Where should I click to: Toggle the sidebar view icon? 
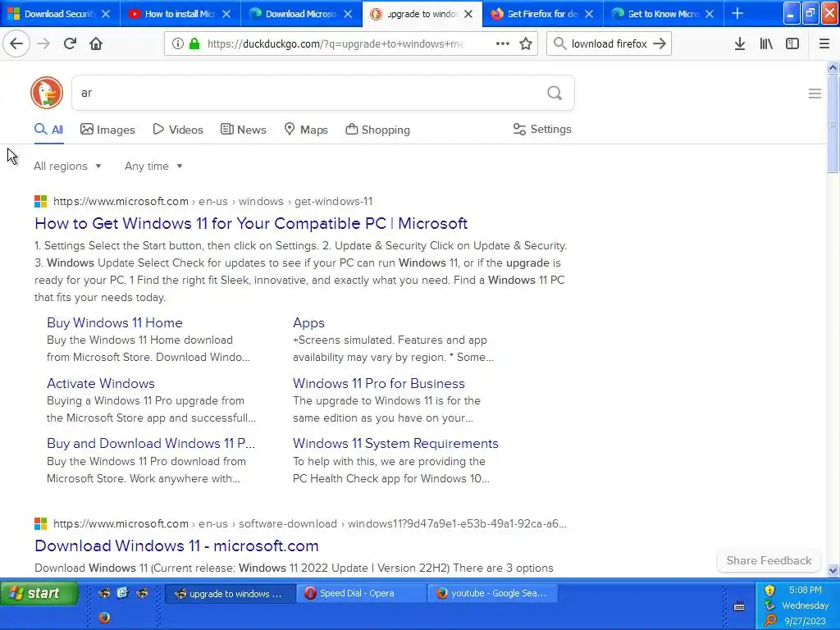coord(792,43)
